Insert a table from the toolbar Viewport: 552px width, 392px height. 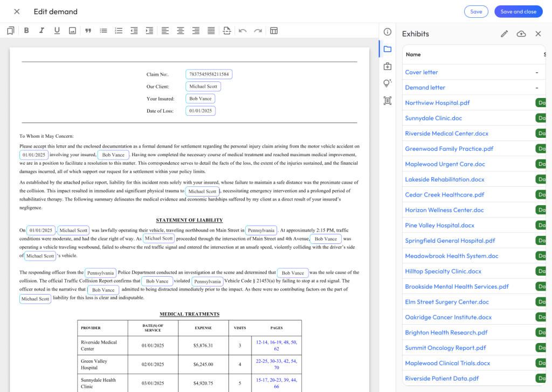click(274, 31)
